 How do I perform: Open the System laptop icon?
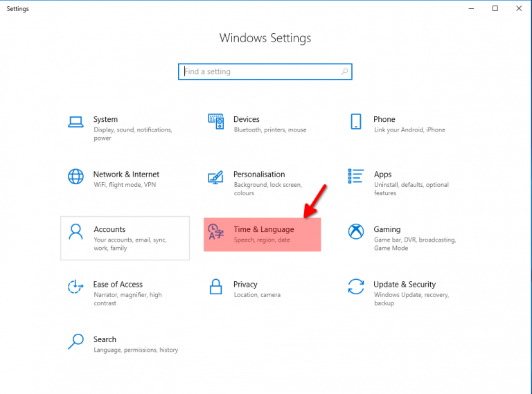click(76, 122)
